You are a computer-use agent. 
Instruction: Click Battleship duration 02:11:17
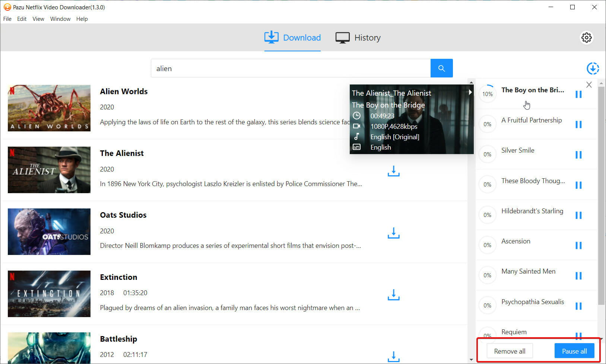coord(135,355)
